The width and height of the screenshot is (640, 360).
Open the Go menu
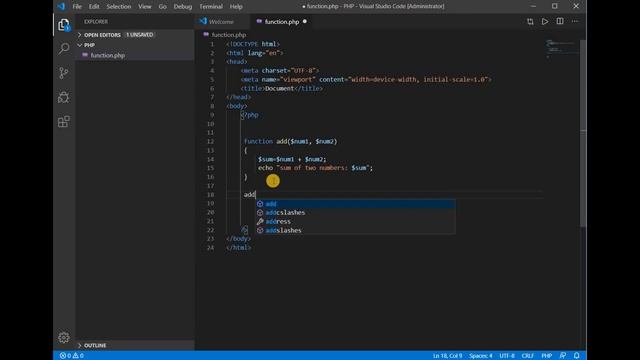[x=162, y=7]
